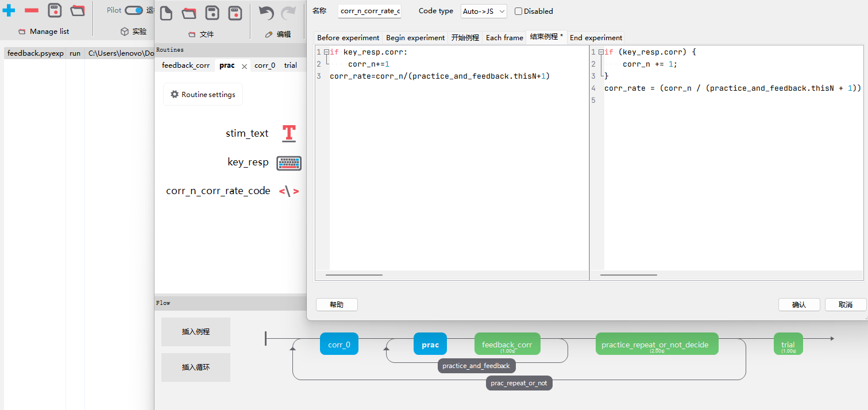Select the Begin experiment tab
This screenshot has height=410, width=868.
tap(415, 37)
